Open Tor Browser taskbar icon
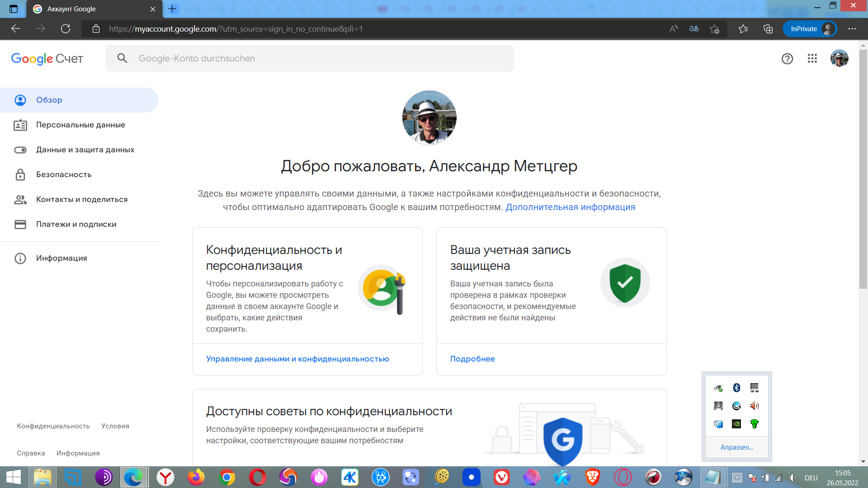Image resolution: width=868 pixels, height=488 pixels. click(x=104, y=477)
